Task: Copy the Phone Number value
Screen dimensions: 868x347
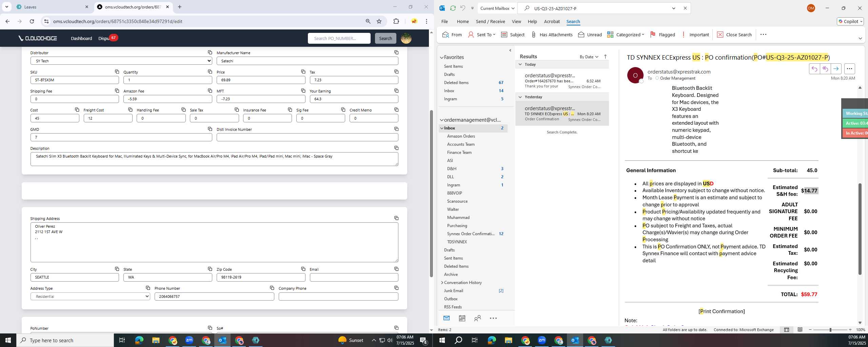Action: click(272, 288)
